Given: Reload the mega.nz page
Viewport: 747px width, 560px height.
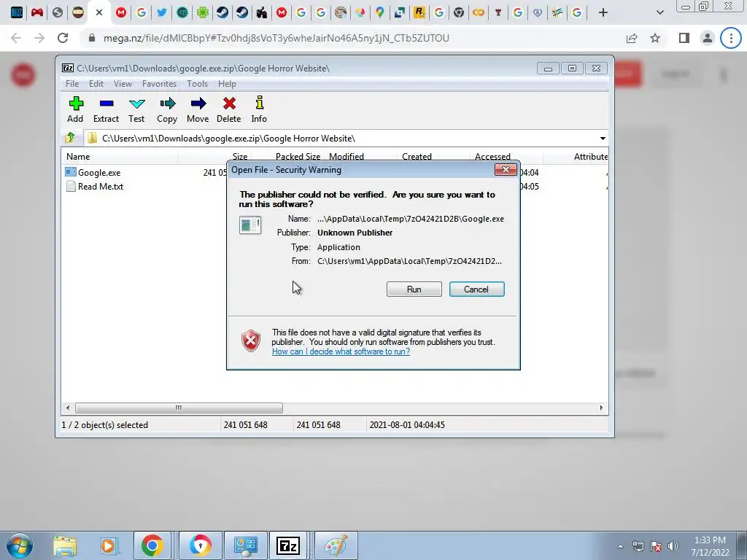Looking at the screenshot, I should click(63, 38).
